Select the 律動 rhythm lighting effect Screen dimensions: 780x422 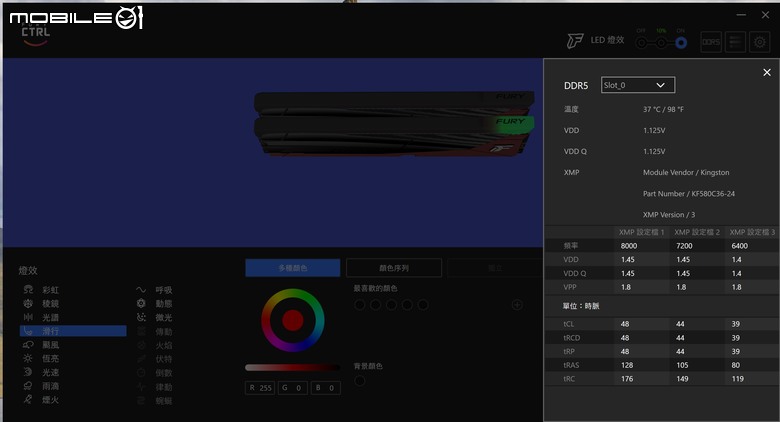pyautogui.click(x=155, y=387)
